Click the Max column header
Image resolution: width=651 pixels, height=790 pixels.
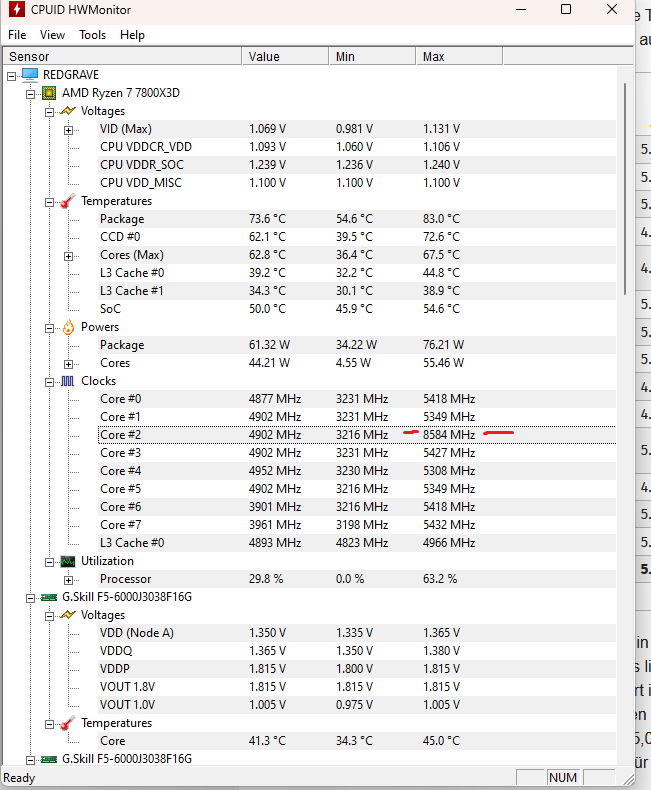click(x=459, y=56)
